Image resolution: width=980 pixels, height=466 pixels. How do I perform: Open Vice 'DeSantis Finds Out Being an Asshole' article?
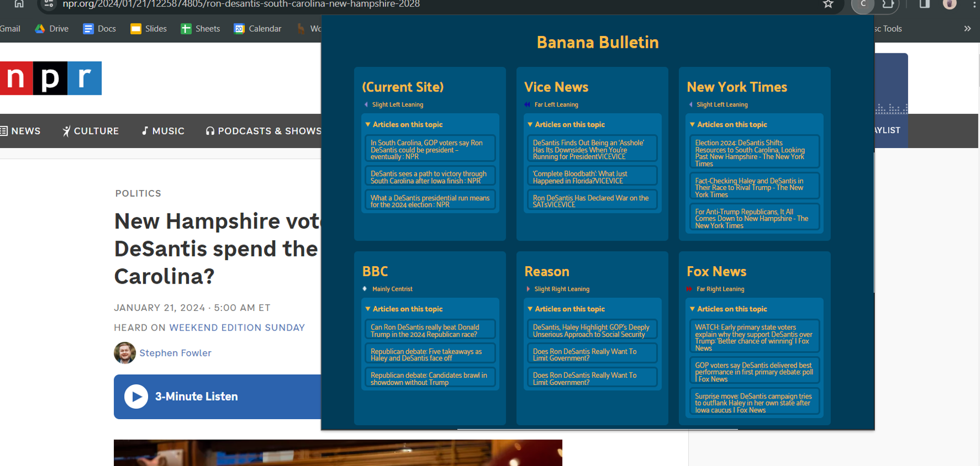(592, 149)
